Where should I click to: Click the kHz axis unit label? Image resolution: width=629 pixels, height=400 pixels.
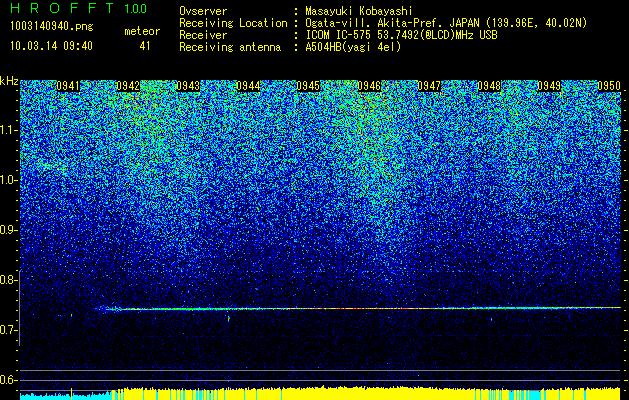[9, 81]
